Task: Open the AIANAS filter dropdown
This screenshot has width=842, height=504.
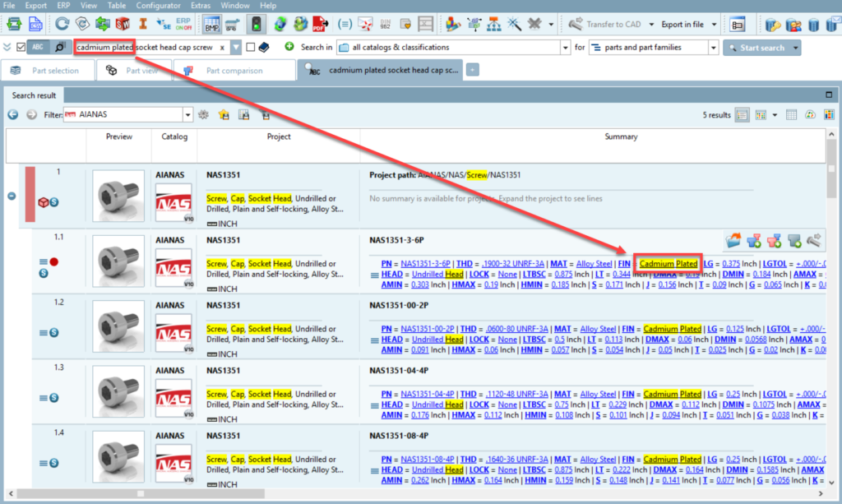Action: tap(187, 115)
